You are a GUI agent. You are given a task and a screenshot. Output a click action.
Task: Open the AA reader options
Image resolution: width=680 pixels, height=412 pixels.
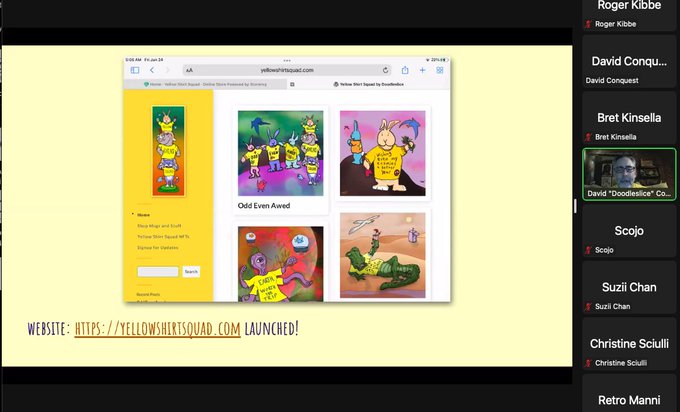[x=190, y=70]
